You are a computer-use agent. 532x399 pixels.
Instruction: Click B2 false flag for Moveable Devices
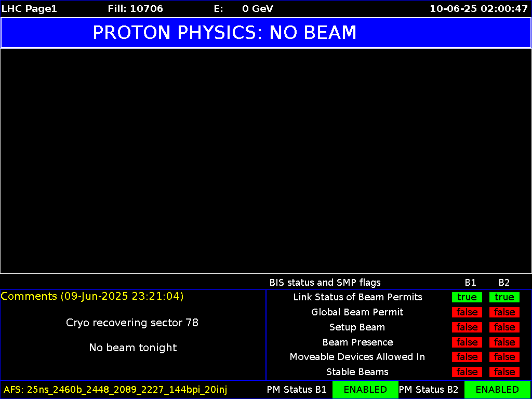(504, 357)
